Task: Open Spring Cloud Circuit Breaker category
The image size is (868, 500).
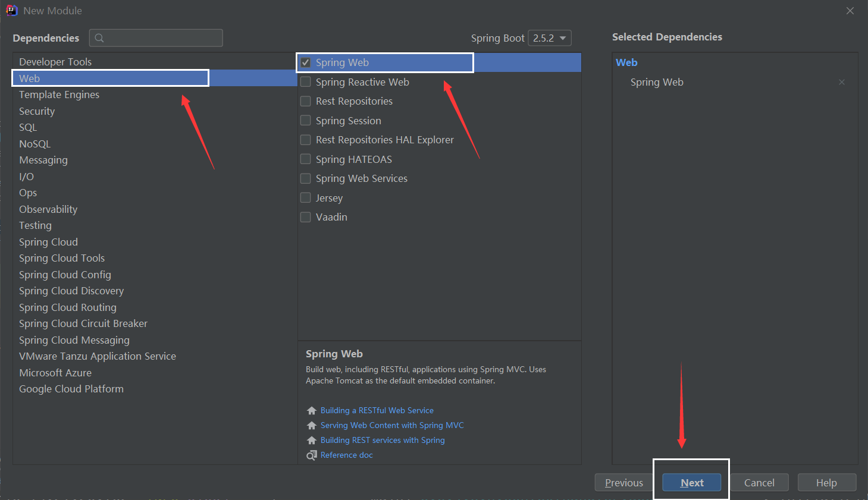Action: (155, 323)
